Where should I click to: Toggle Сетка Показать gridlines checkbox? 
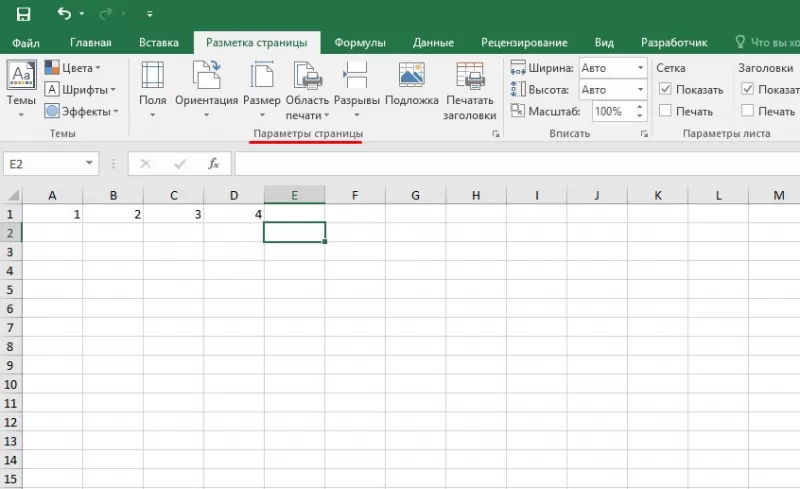point(665,89)
